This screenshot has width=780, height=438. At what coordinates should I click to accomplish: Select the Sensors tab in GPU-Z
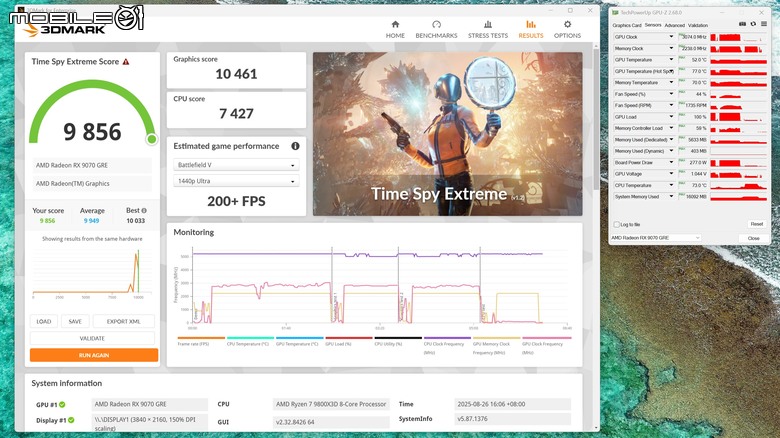tap(653, 25)
